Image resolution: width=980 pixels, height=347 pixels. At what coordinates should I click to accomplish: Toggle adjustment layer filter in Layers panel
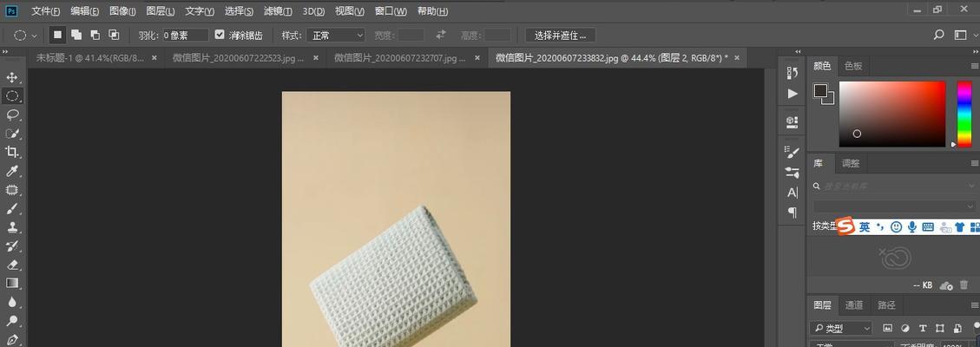click(904, 328)
